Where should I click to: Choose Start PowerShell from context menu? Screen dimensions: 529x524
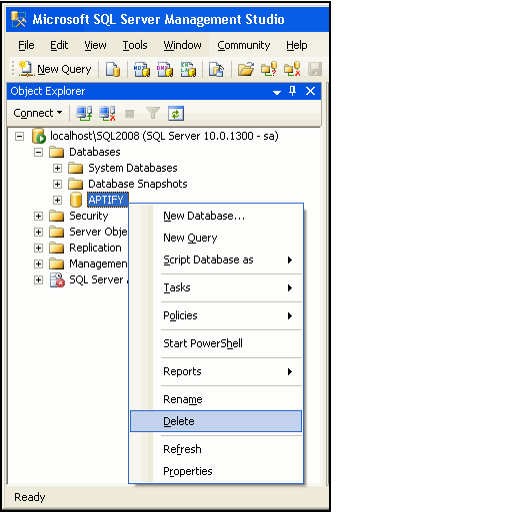(x=216, y=343)
